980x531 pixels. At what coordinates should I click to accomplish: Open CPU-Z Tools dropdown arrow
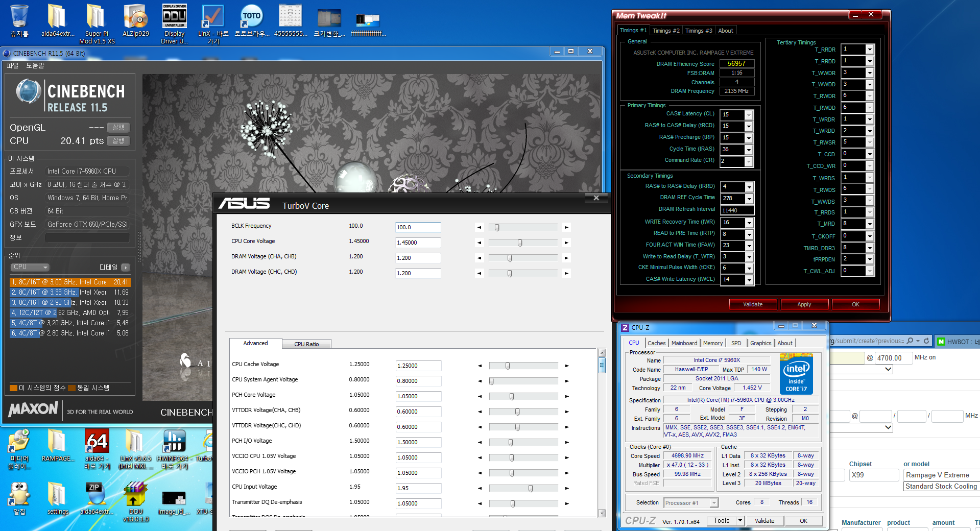[739, 521]
